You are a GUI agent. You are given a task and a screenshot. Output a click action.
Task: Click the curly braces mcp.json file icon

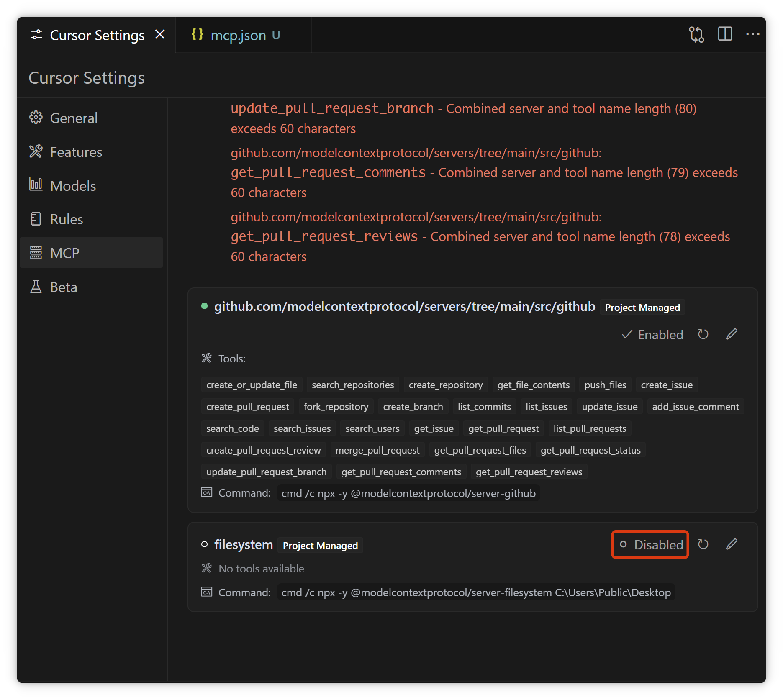(197, 35)
